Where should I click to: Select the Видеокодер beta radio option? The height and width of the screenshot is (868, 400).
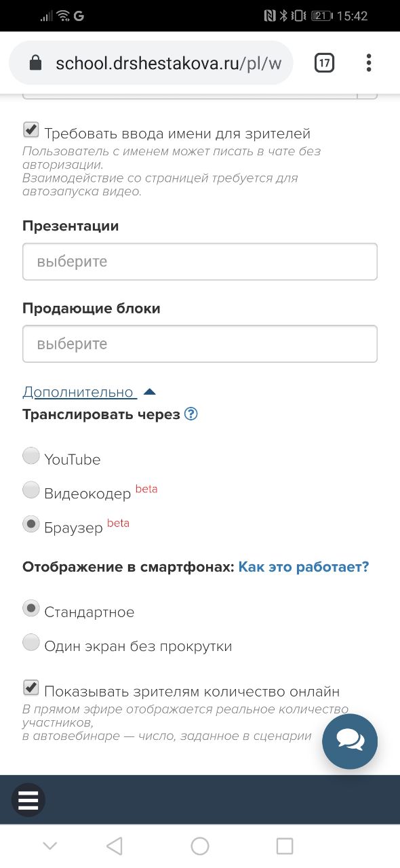pyautogui.click(x=31, y=490)
